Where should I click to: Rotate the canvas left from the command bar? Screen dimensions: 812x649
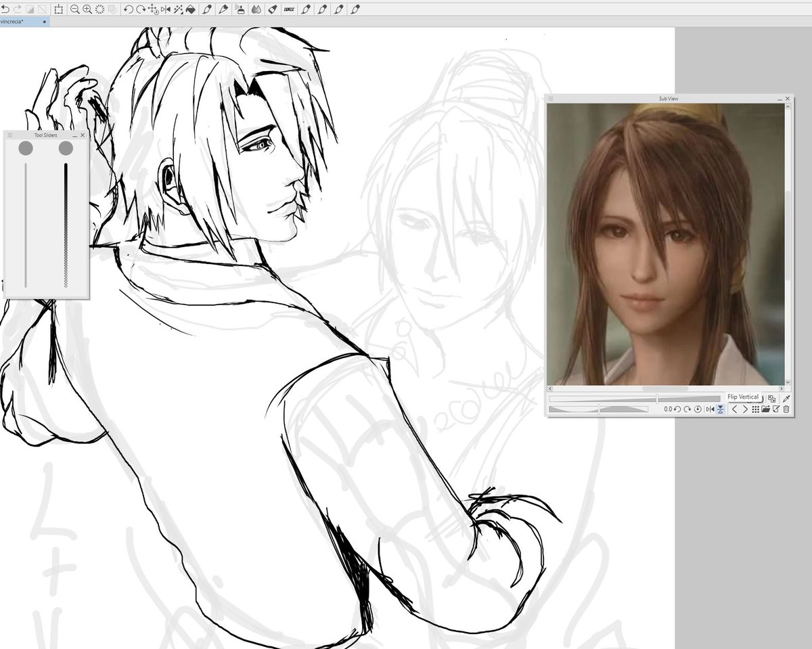[x=128, y=9]
